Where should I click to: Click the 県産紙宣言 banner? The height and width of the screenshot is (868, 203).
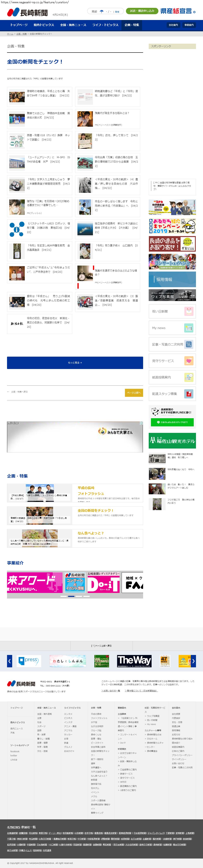pos(178,11)
